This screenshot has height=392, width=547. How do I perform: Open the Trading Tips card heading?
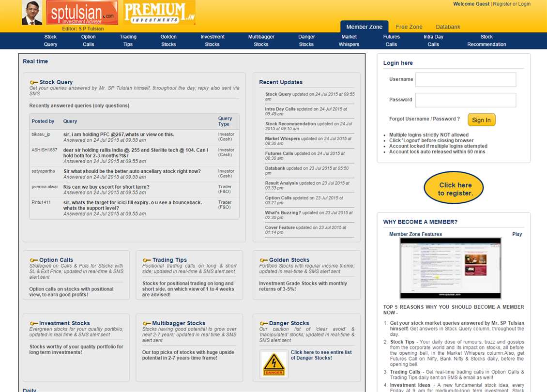169,260
